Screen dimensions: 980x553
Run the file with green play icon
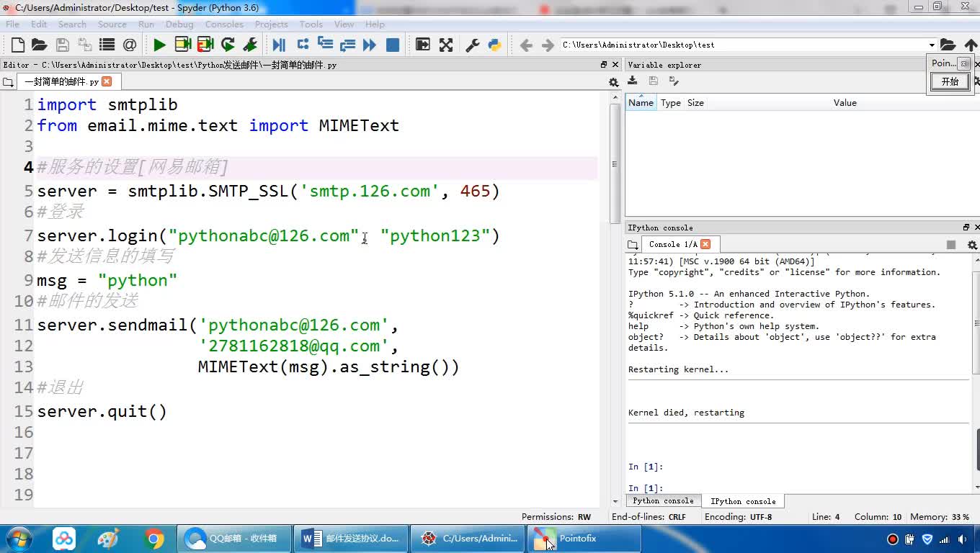click(x=159, y=45)
